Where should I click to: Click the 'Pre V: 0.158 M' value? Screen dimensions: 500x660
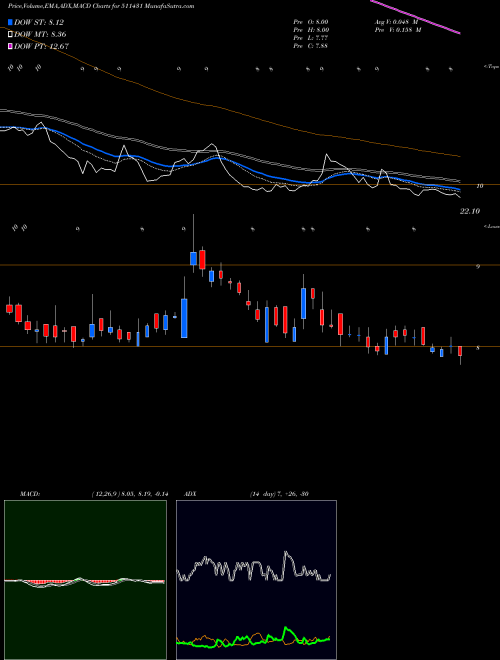[398, 30]
